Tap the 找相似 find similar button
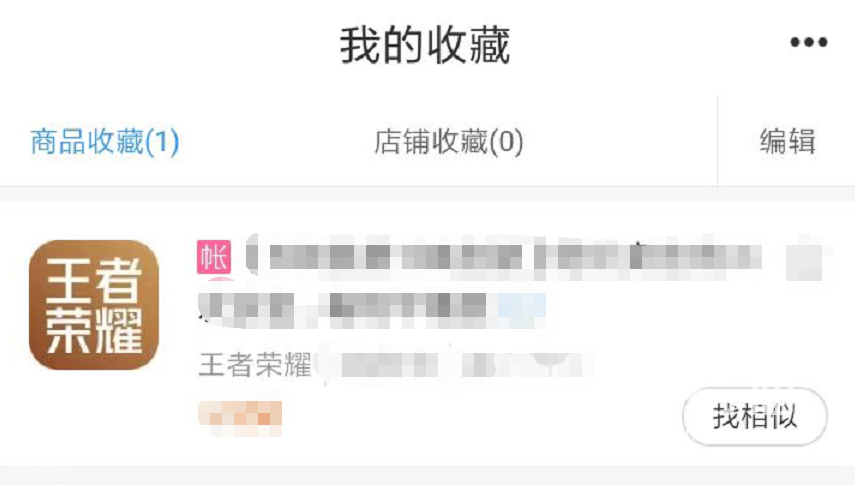Screen dimensions: 855x485 click(755, 417)
